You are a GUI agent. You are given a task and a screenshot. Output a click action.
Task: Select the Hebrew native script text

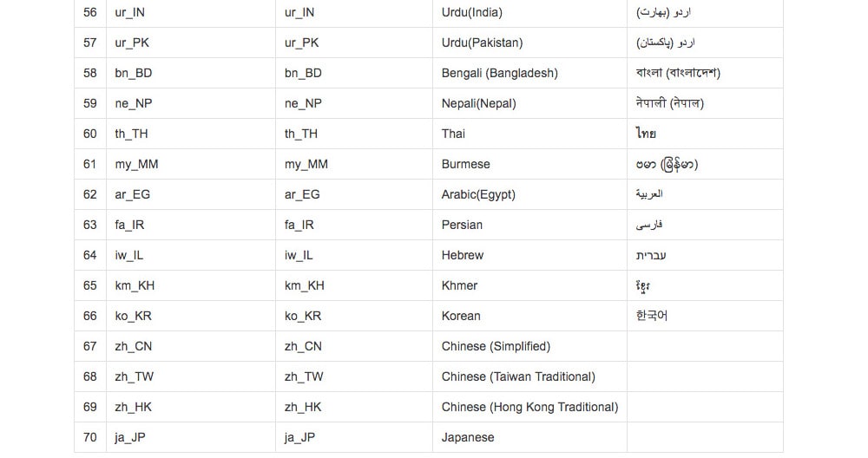point(650,255)
